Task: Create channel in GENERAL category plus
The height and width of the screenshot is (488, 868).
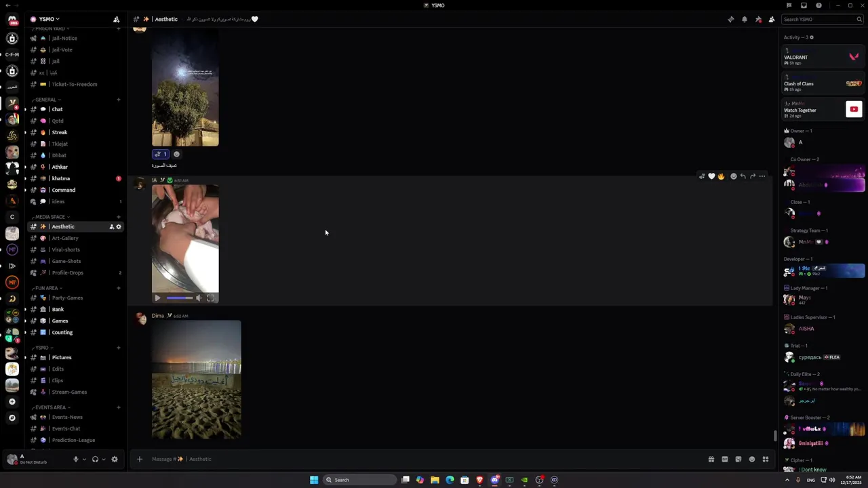Action: point(119,100)
